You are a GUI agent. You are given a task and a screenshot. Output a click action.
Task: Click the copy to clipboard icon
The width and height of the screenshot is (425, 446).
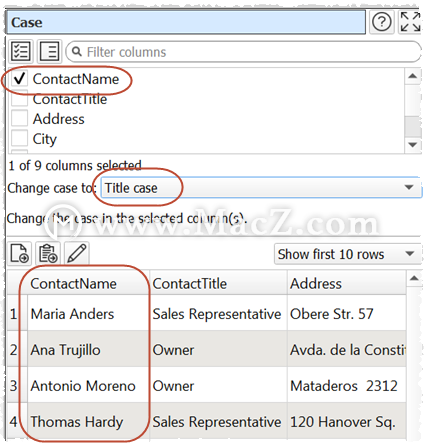click(x=48, y=254)
